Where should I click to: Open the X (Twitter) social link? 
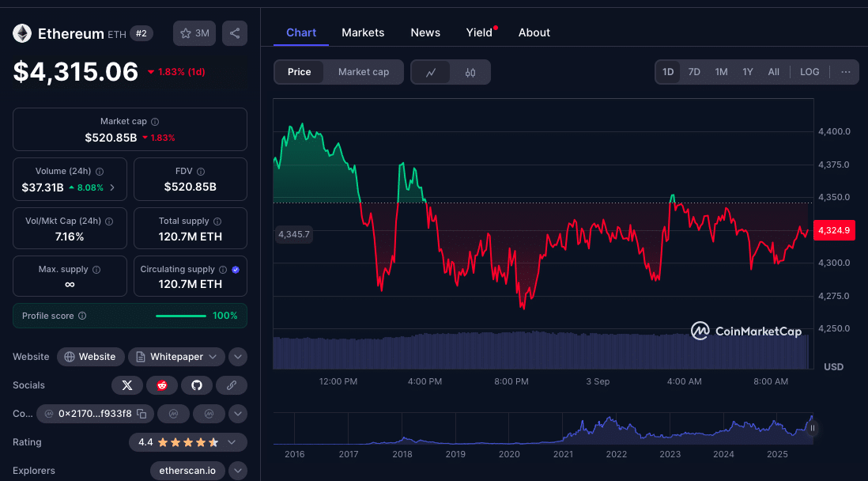(127, 385)
